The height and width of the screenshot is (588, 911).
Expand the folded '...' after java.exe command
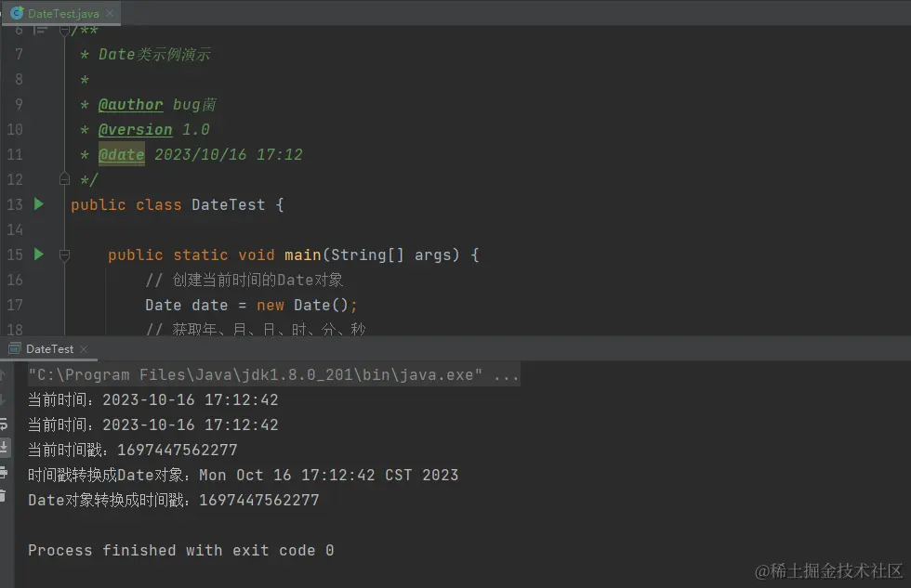click(506, 376)
